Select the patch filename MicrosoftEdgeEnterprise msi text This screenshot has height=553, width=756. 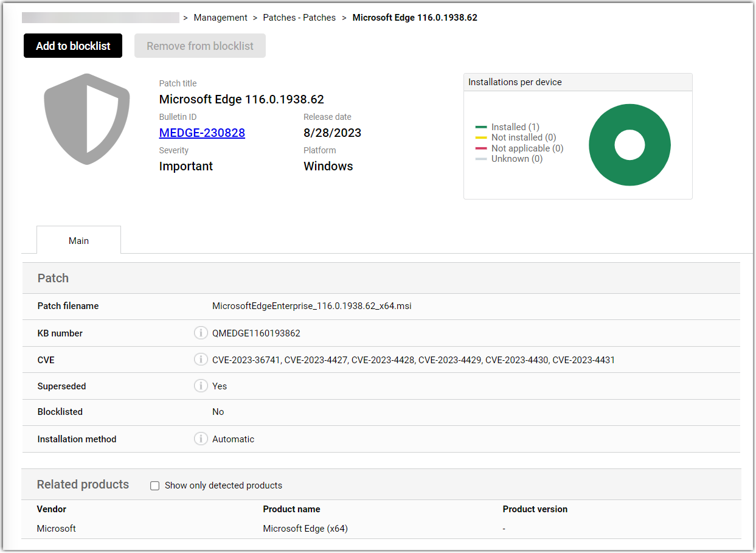coord(312,306)
